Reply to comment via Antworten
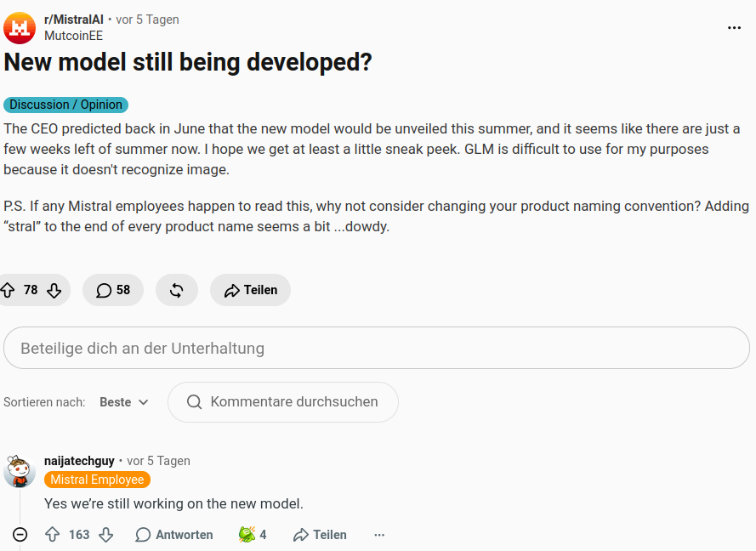 (x=174, y=535)
